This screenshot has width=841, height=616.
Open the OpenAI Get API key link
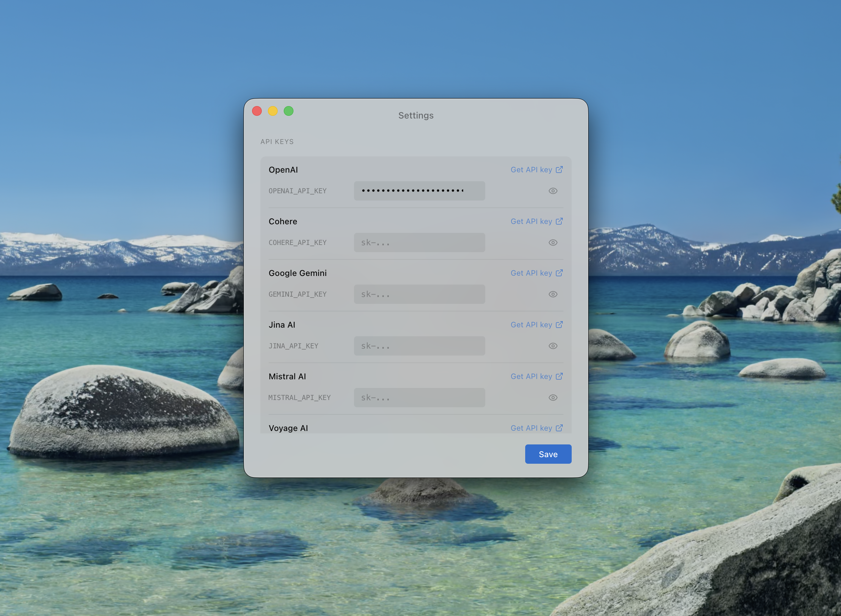tap(531, 170)
